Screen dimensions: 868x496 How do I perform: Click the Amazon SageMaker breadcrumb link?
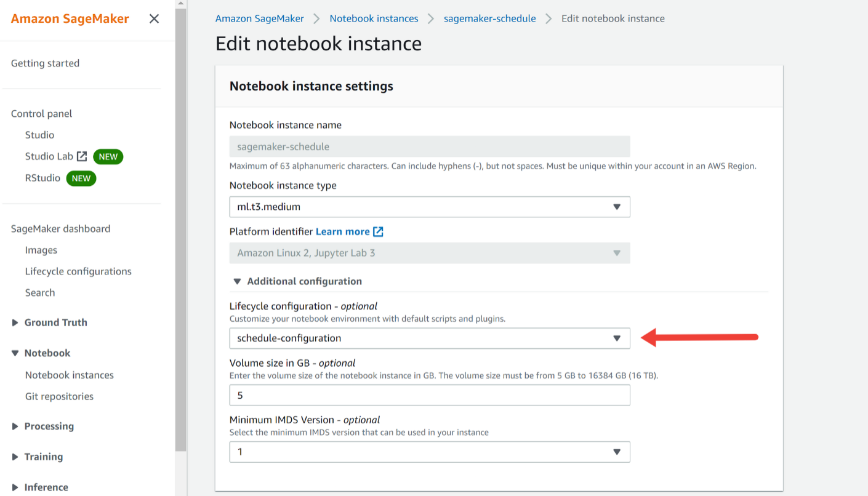point(259,18)
